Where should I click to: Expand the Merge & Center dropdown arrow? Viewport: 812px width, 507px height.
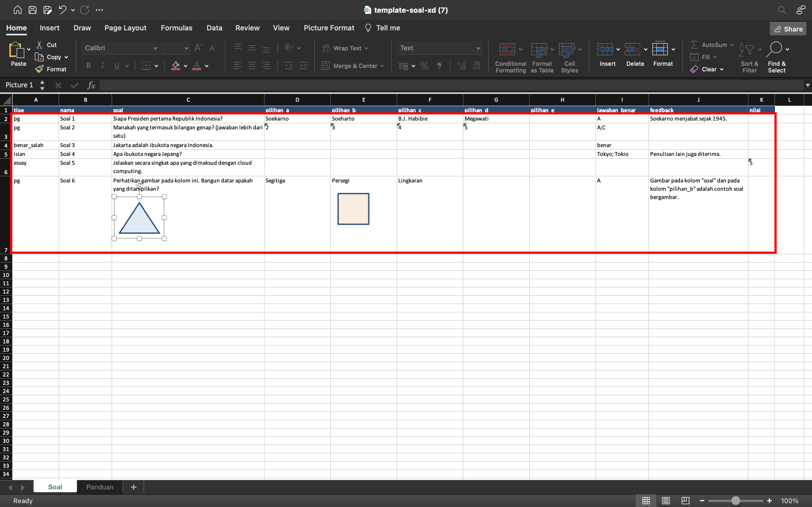coord(382,66)
